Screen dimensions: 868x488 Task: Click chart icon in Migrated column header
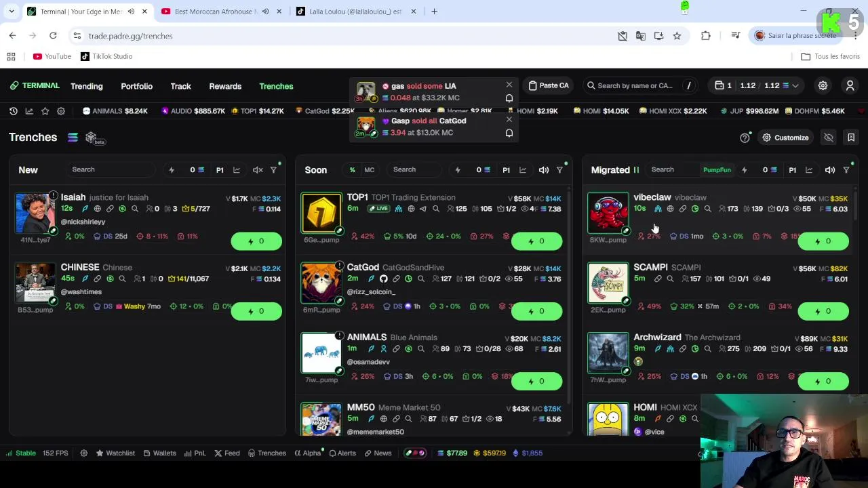pos(809,170)
